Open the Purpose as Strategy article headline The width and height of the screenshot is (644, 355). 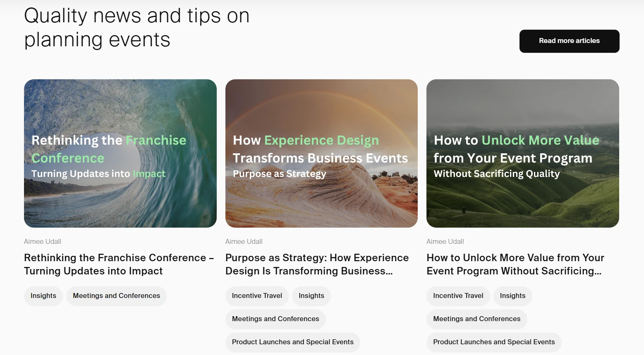pos(317,264)
